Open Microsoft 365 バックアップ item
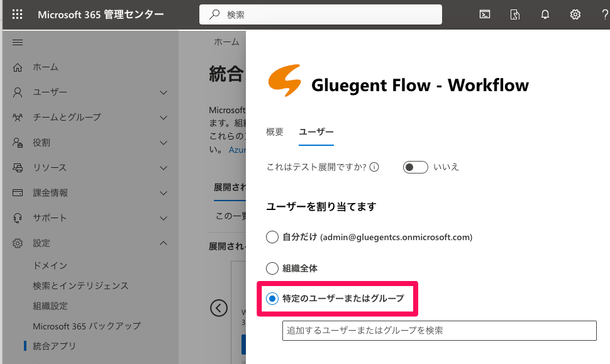Image resolution: width=610 pixels, height=364 pixels. [87, 326]
